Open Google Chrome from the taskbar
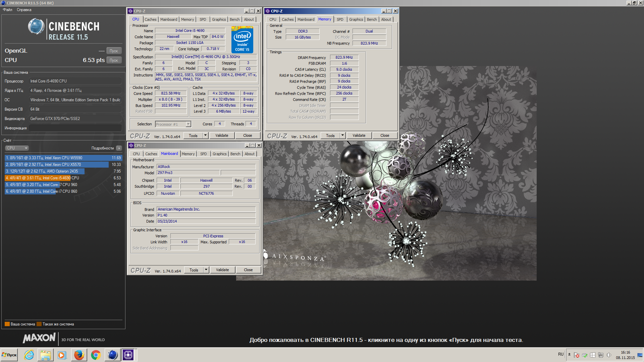644x362 pixels. click(x=96, y=355)
